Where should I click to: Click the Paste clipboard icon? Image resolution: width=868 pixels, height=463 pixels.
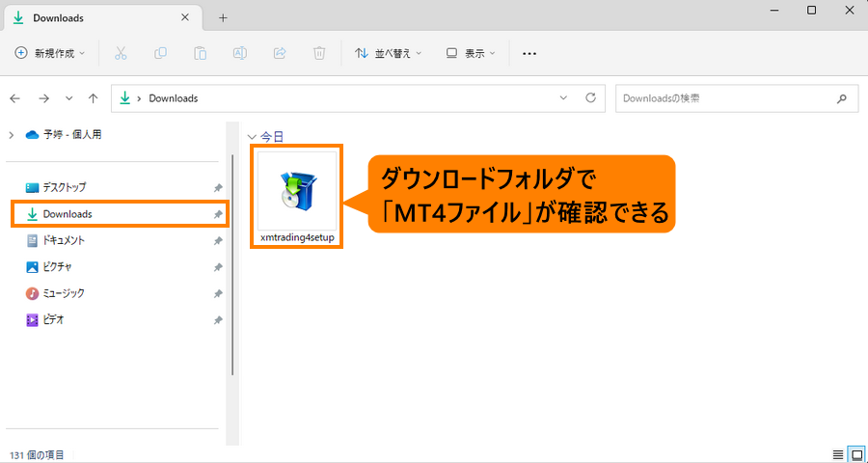(x=201, y=54)
